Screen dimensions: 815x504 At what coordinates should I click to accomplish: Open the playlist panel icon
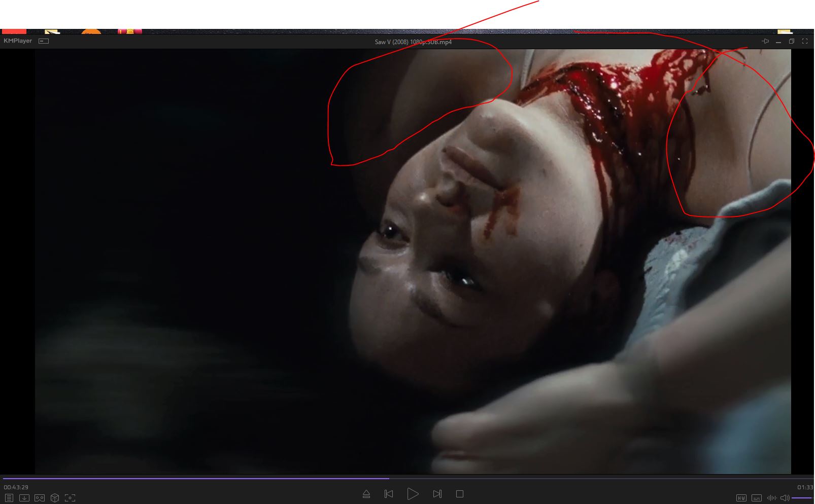click(9, 498)
